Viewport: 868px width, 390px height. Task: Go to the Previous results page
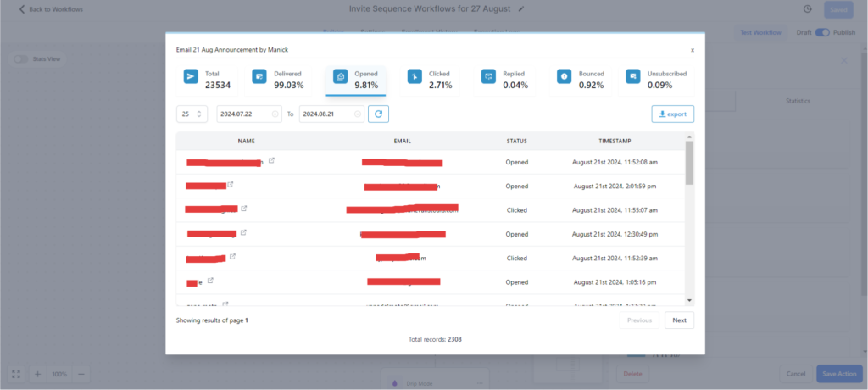click(x=639, y=320)
